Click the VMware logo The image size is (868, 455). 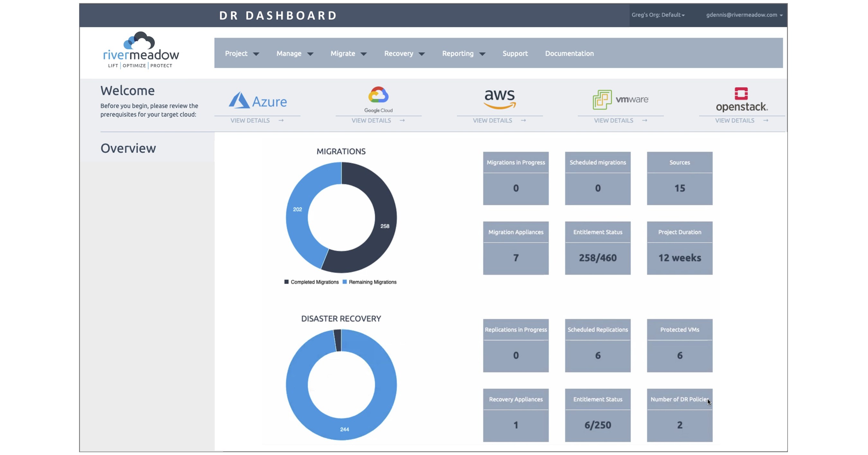tap(620, 99)
